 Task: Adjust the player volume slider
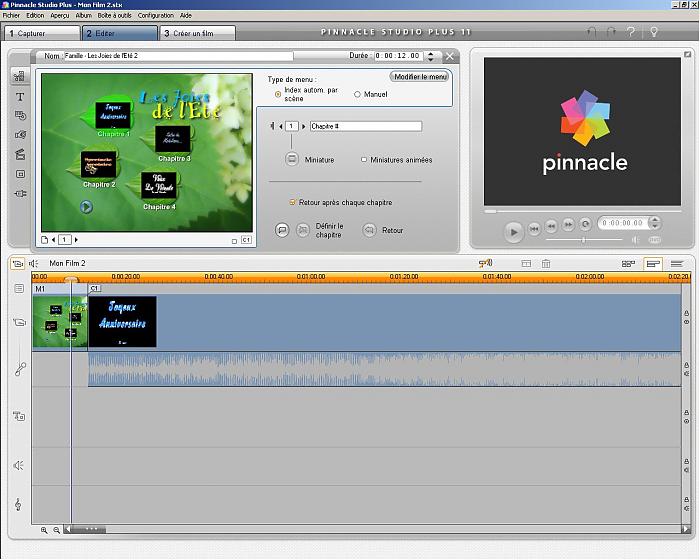pos(584,240)
